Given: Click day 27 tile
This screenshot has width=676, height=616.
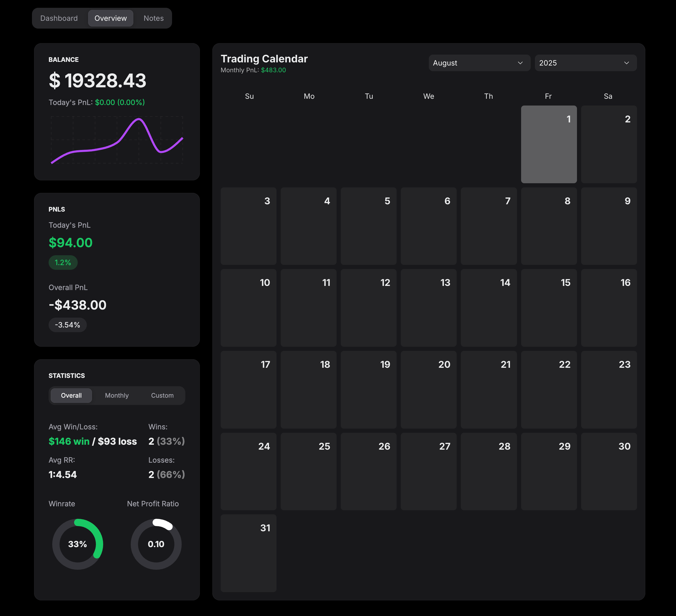Looking at the screenshot, I should [429, 471].
